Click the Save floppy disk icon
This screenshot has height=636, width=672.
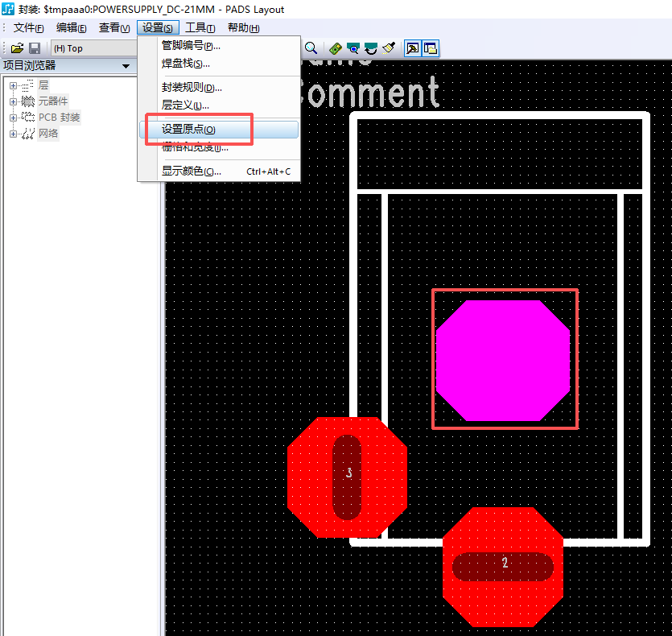[x=35, y=48]
